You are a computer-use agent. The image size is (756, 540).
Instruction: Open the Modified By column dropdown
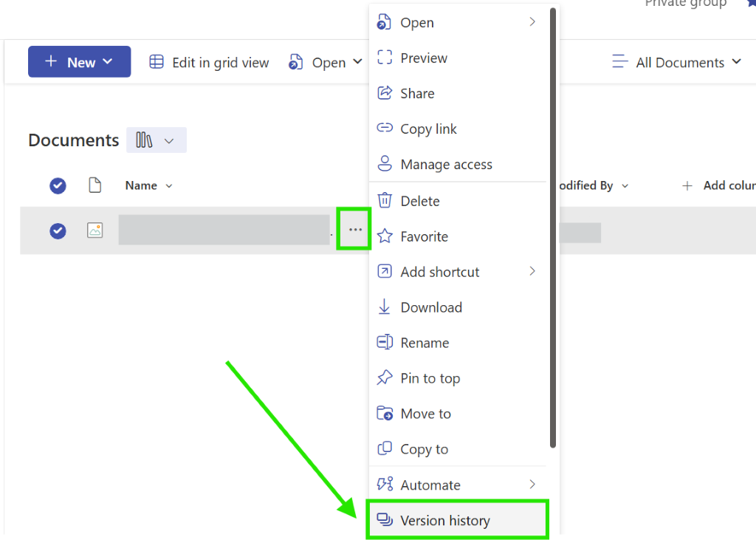click(x=625, y=186)
